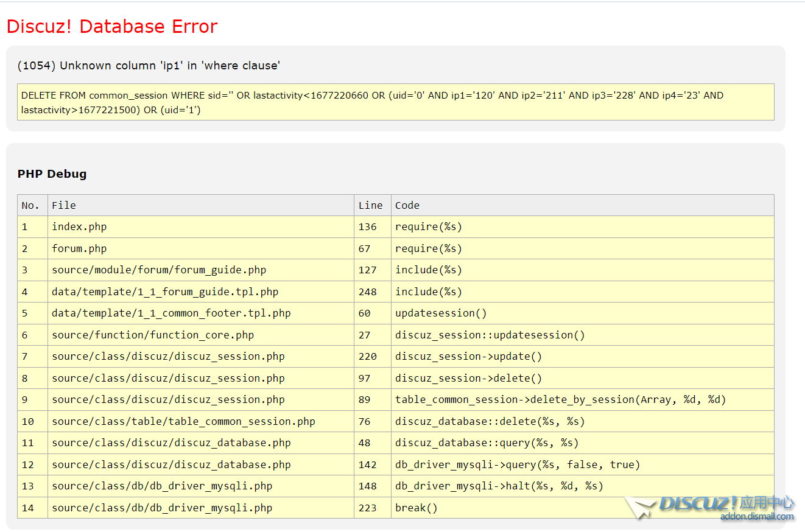
Task: Click the DELETE FROM common_session query box
Action: coord(395,102)
